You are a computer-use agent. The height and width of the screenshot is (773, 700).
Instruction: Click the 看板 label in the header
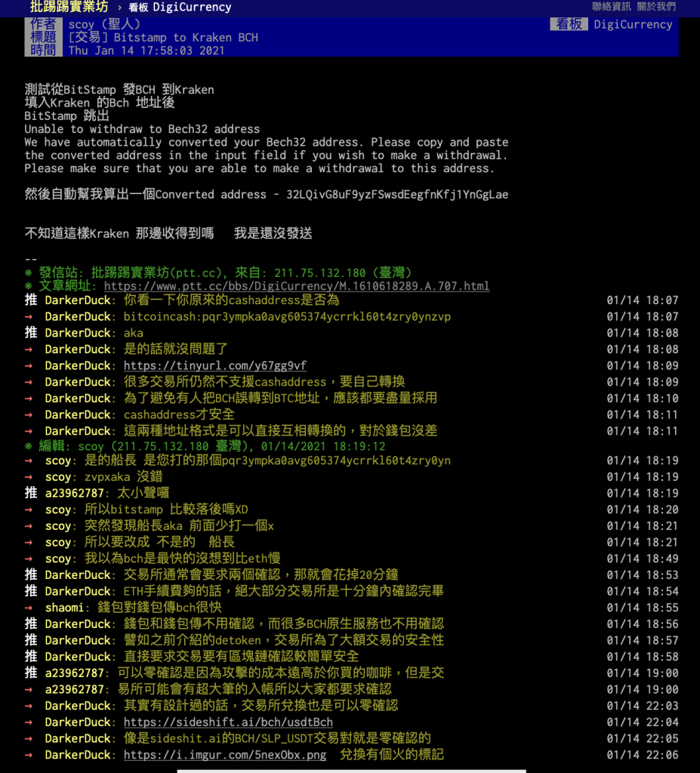point(569,24)
